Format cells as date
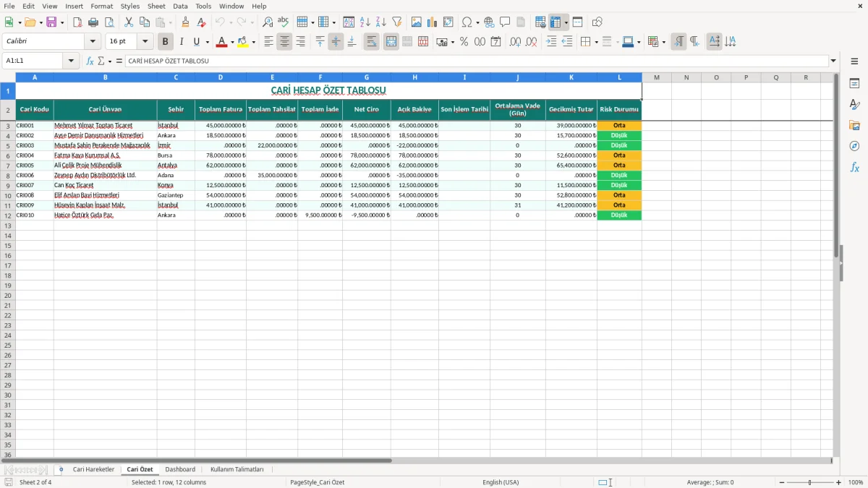868x488 pixels. click(495, 42)
